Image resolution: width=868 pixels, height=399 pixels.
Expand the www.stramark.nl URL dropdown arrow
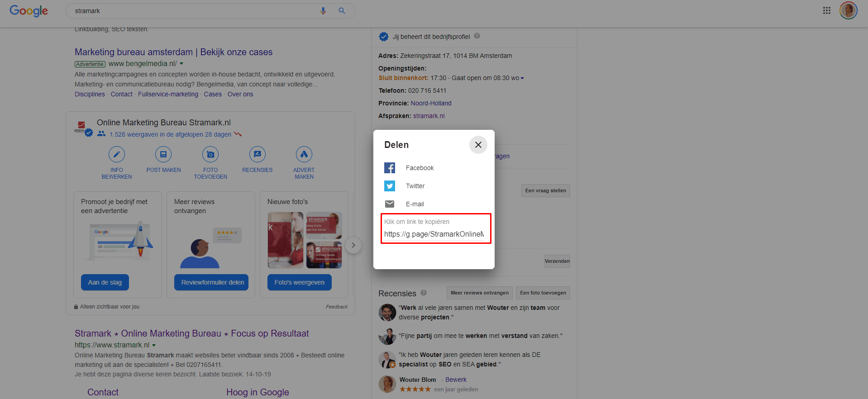154,345
